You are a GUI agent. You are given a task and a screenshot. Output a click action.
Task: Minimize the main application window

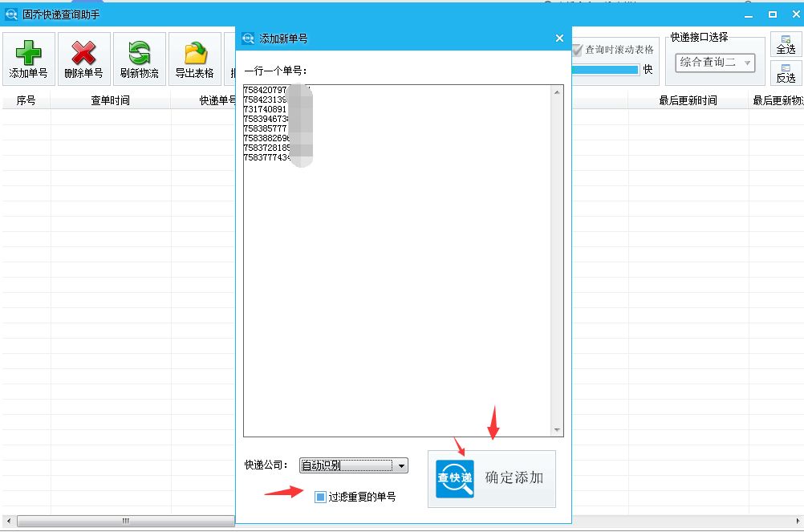[x=749, y=14]
